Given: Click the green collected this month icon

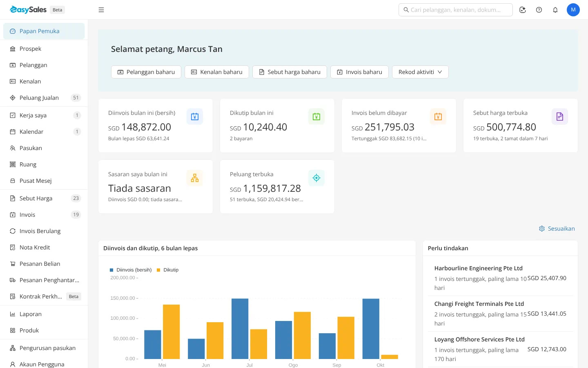Looking at the screenshot, I should point(316,117).
